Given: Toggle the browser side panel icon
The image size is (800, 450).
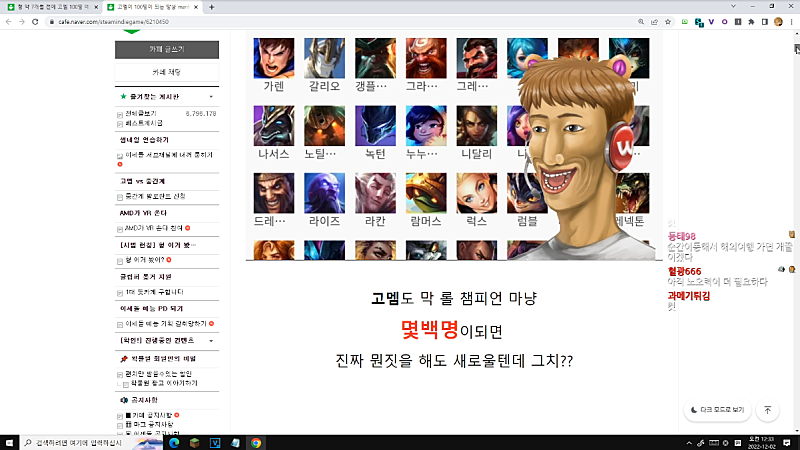Looking at the screenshot, I should point(764,22).
